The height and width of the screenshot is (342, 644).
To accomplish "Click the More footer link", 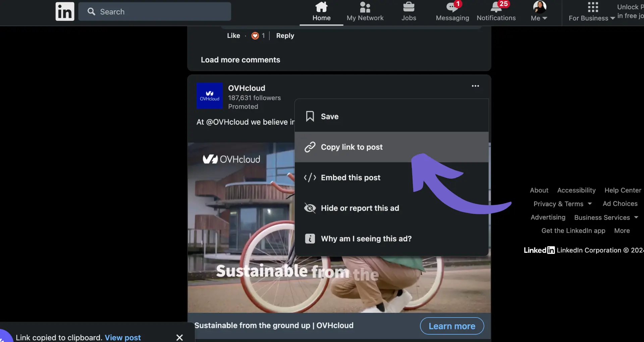I will point(622,231).
